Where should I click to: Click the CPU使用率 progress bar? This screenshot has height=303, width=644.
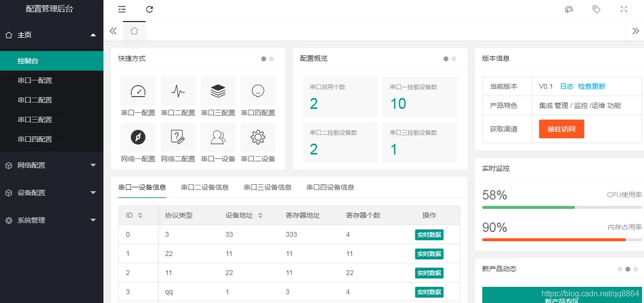(x=562, y=207)
